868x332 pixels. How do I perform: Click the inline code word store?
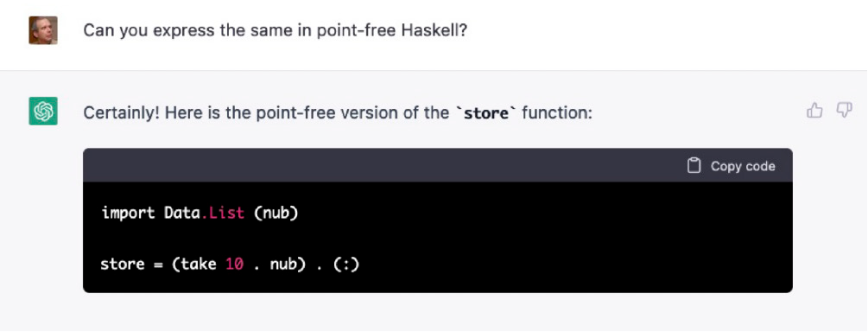pos(485,113)
